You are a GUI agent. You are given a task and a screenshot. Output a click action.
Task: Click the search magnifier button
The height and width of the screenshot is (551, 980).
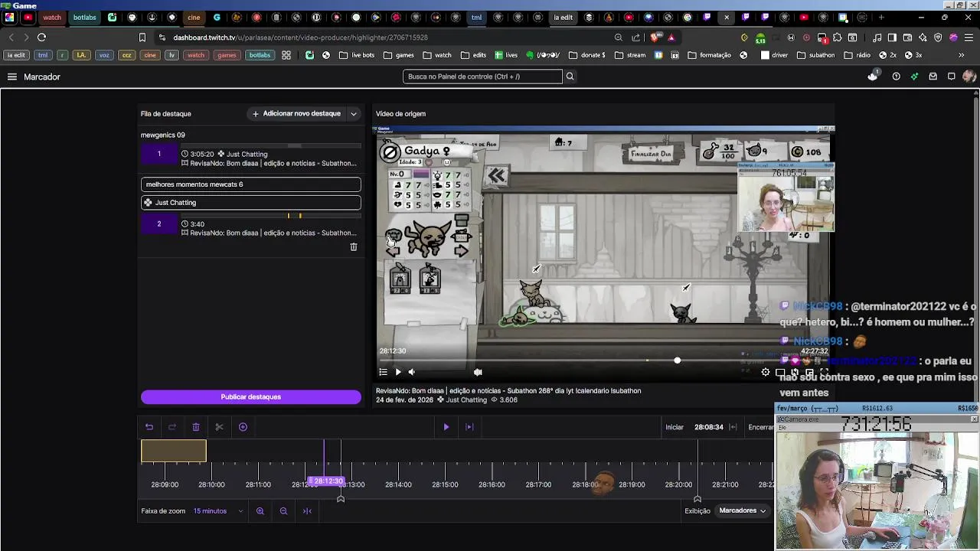pyautogui.click(x=570, y=77)
